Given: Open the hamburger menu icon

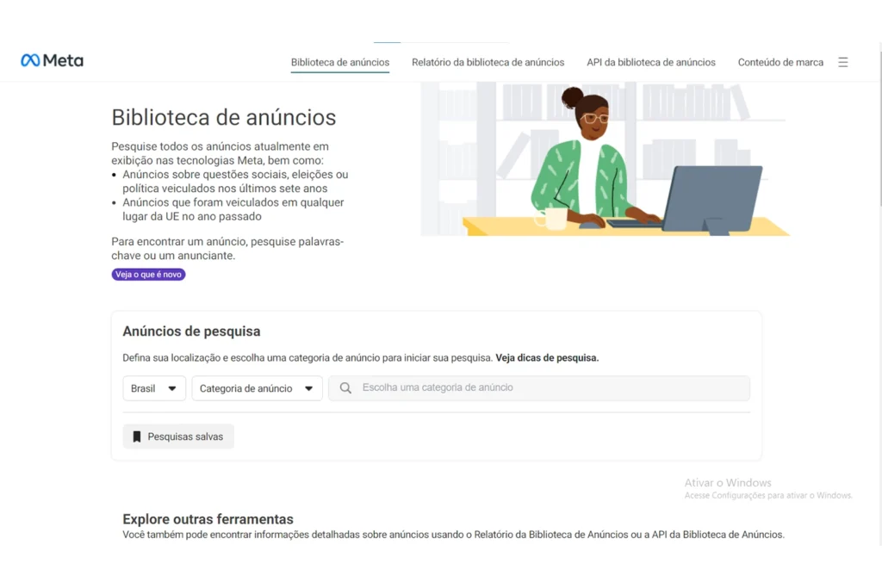Looking at the screenshot, I should [842, 62].
